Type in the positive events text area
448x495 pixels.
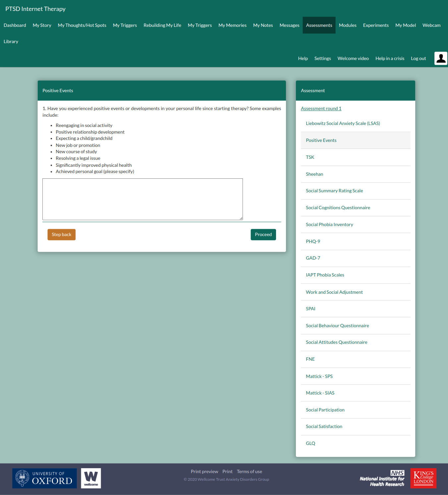[x=142, y=199]
